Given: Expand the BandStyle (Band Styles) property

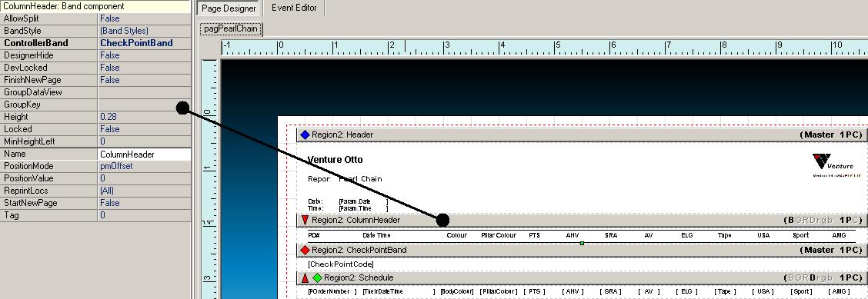Looking at the screenshot, I should point(145,31).
